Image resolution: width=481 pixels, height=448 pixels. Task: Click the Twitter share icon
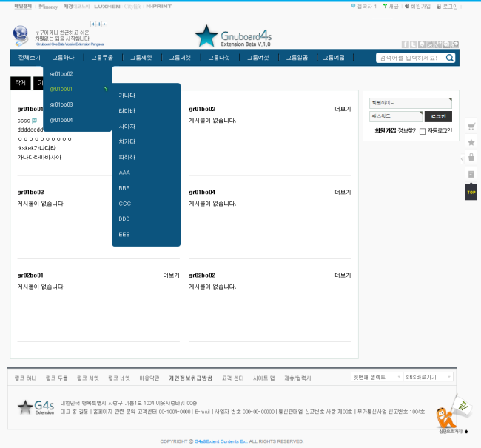point(414,44)
